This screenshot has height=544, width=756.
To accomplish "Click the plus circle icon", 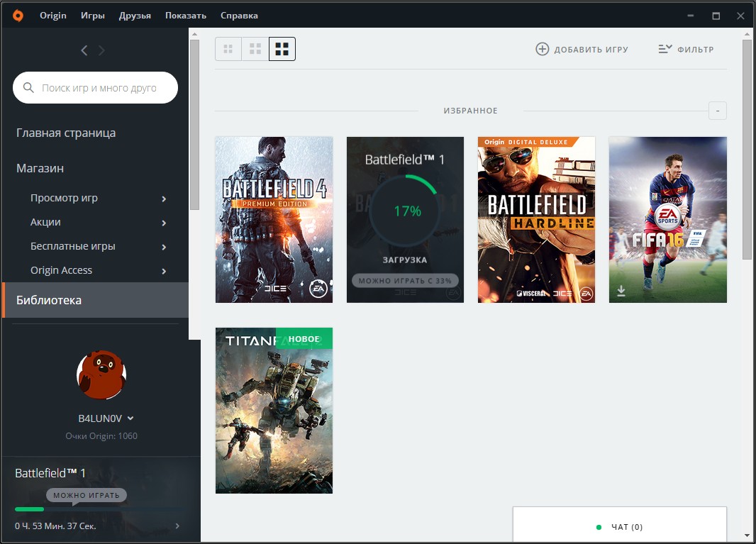I will coord(543,49).
